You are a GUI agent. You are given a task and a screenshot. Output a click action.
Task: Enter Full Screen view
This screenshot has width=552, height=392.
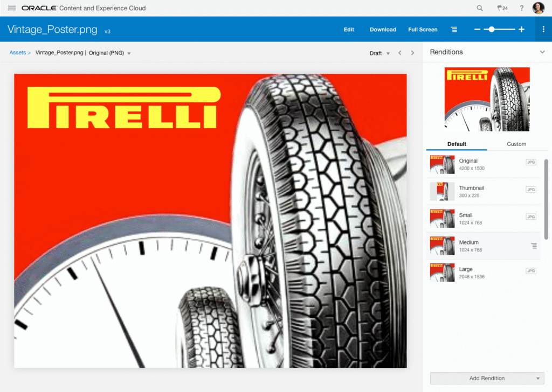423,30
